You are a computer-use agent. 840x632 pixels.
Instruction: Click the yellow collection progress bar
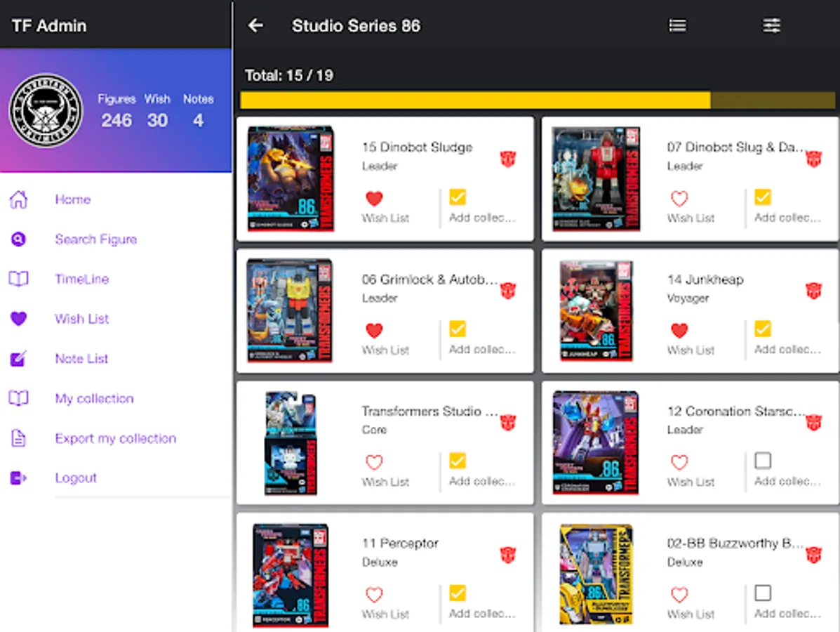coord(538,100)
